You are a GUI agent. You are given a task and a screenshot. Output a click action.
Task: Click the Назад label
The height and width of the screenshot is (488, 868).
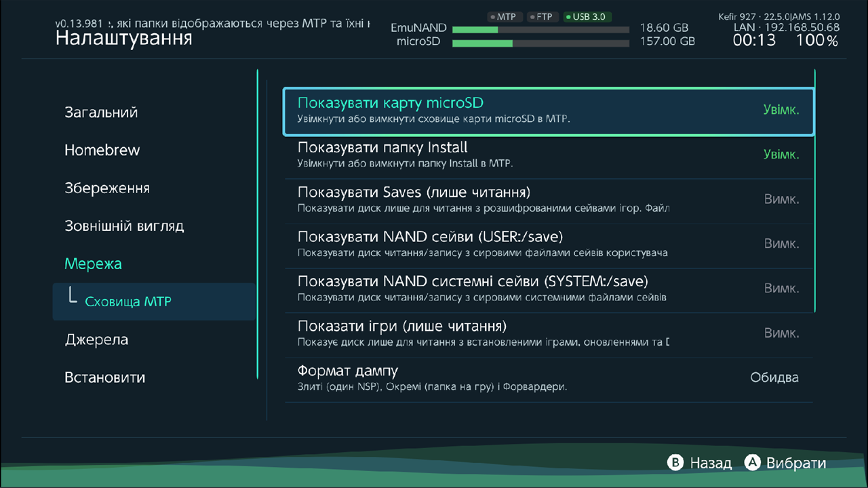click(x=711, y=464)
